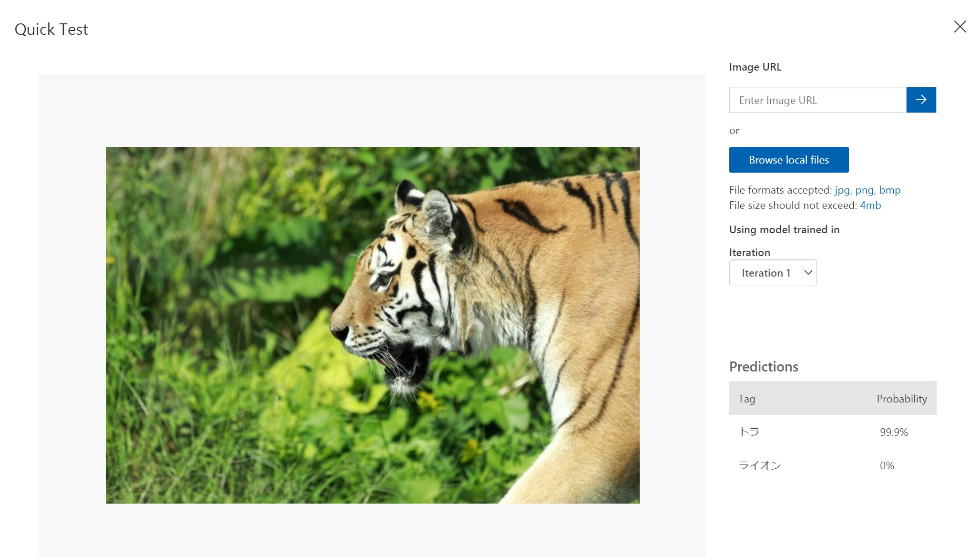This screenshot has height=557, width=980.
Task: Close the Quick Test dialog
Action: point(960,27)
